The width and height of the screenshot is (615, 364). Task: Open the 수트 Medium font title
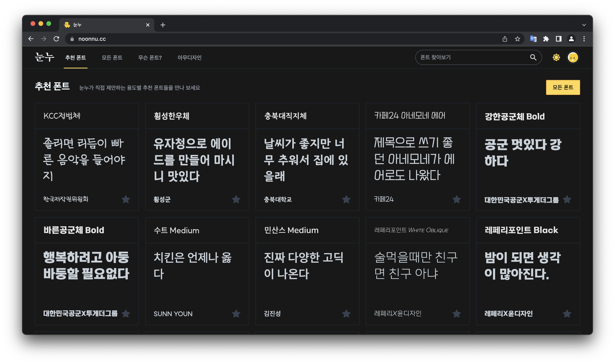pyautogui.click(x=176, y=230)
